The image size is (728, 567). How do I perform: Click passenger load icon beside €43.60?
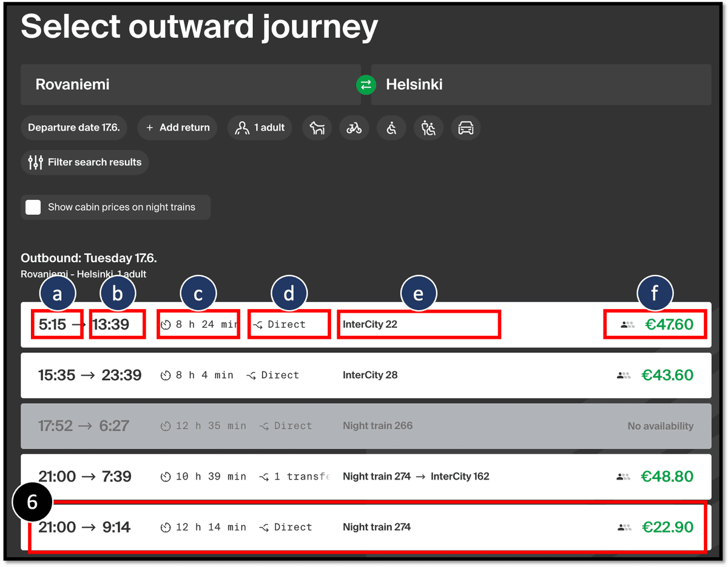tap(624, 376)
